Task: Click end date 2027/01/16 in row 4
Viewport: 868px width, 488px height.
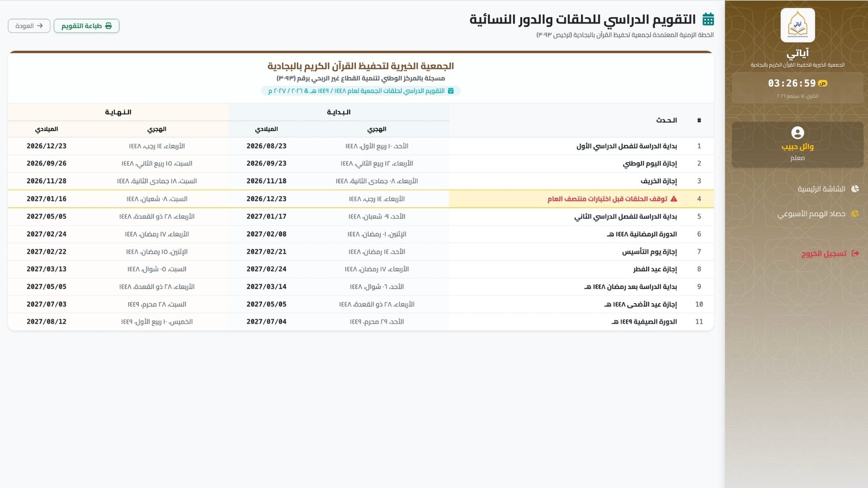Action: pyautogui.click(x=47, y=199)
